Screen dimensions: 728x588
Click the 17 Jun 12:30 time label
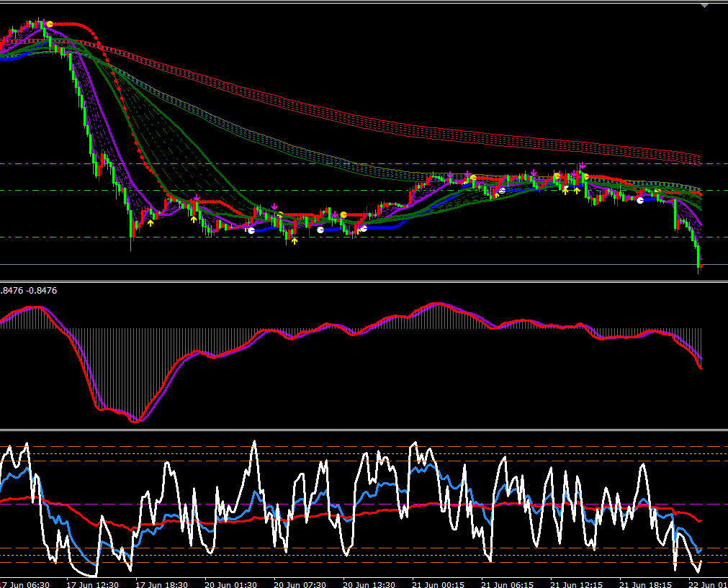pyautogui.click(x=92, y=584)
